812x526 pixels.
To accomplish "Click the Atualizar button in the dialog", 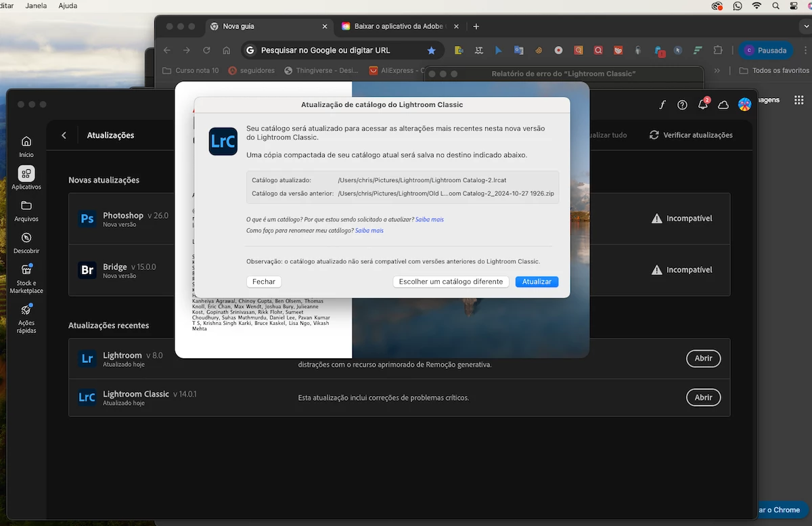I will coord(537,282).
